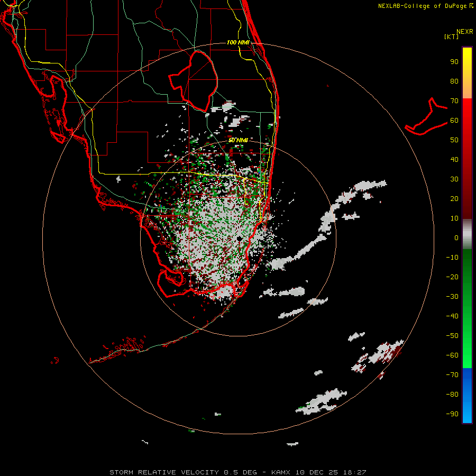Click the -50 value on the velocity legend
This screenshot has height=476, width=476.
point(452,336)
